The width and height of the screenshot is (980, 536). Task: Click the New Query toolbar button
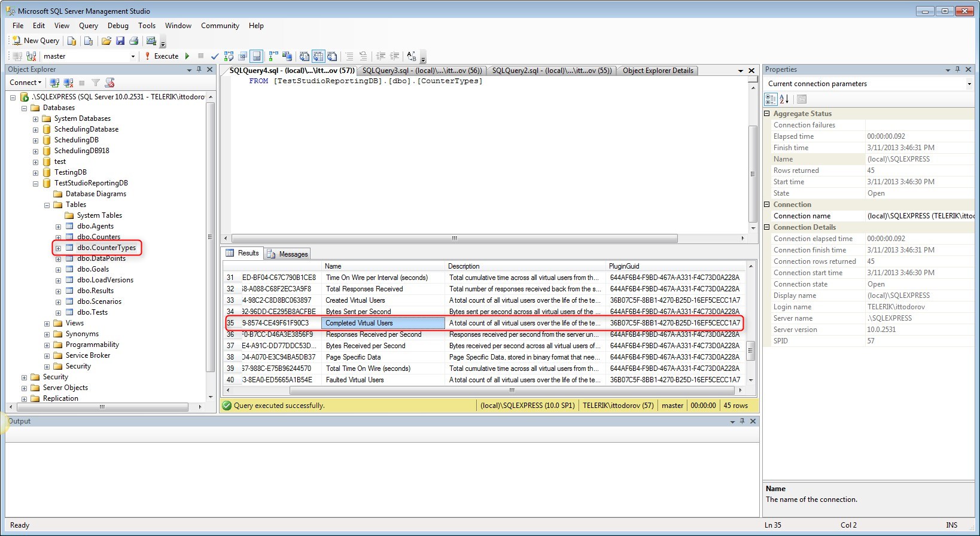[x=36, y=41]
